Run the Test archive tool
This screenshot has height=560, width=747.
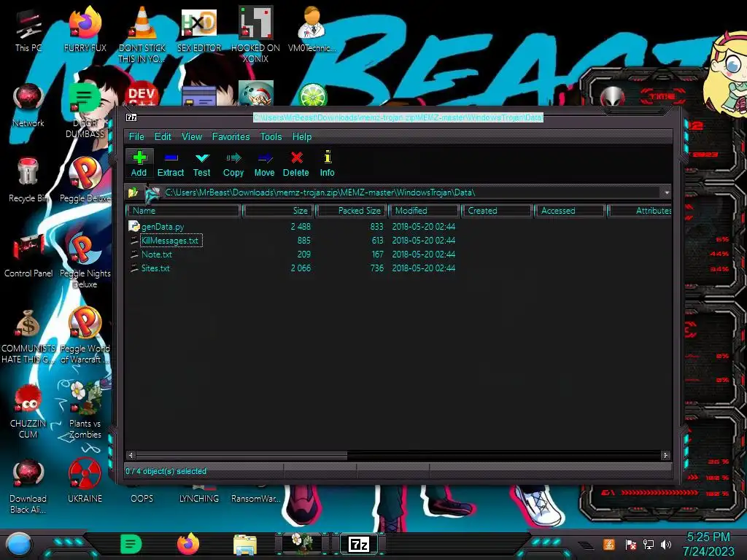(201, 163)
